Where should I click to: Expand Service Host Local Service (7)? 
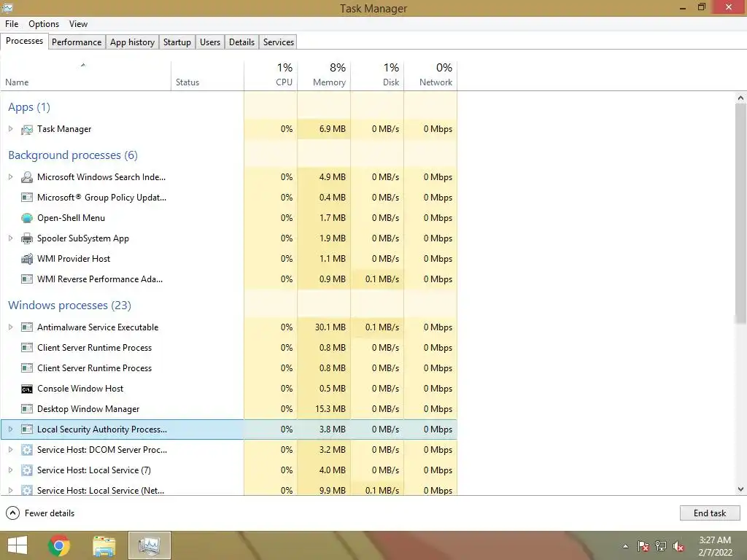pos(10,470)
